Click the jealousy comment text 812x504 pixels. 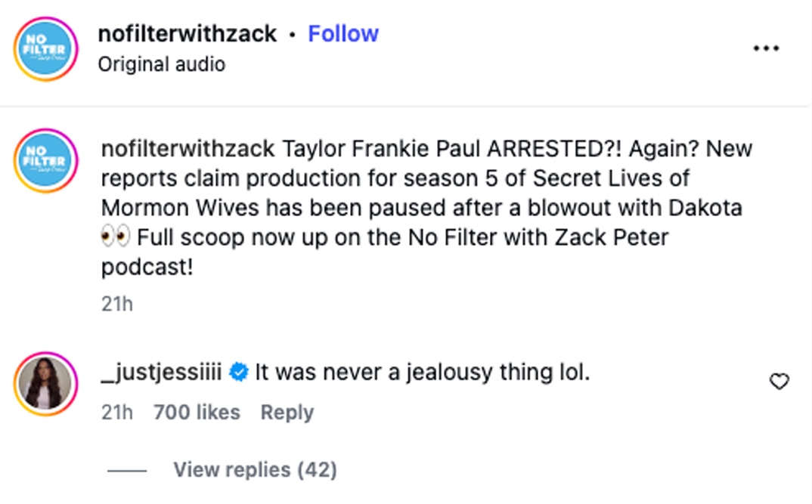tap(423, 370)
